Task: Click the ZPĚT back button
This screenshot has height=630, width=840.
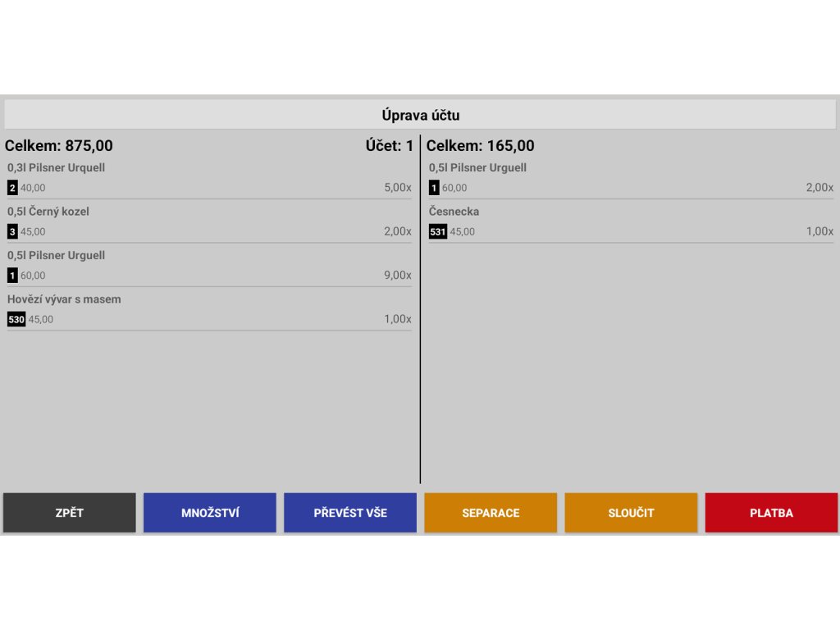Action: tap(69, 513)
